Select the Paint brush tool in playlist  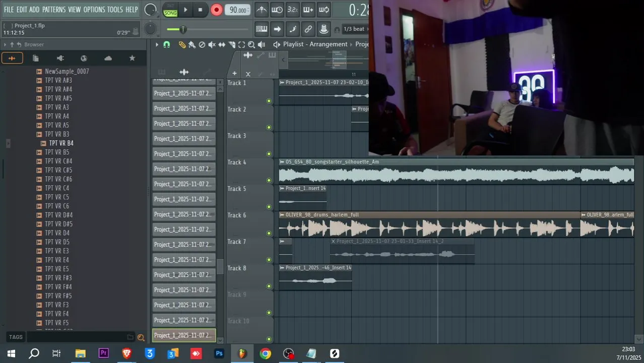pyautogui.click(x=192, y=44)
